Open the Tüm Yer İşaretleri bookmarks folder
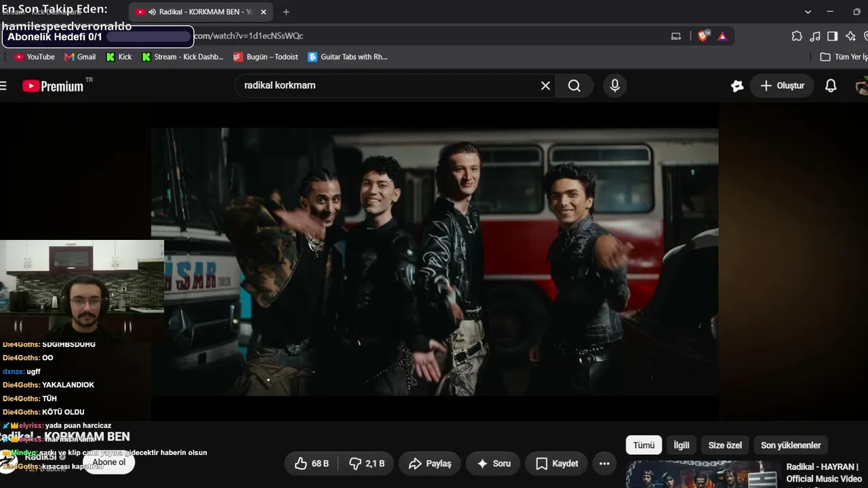 [x=844, y=57]
